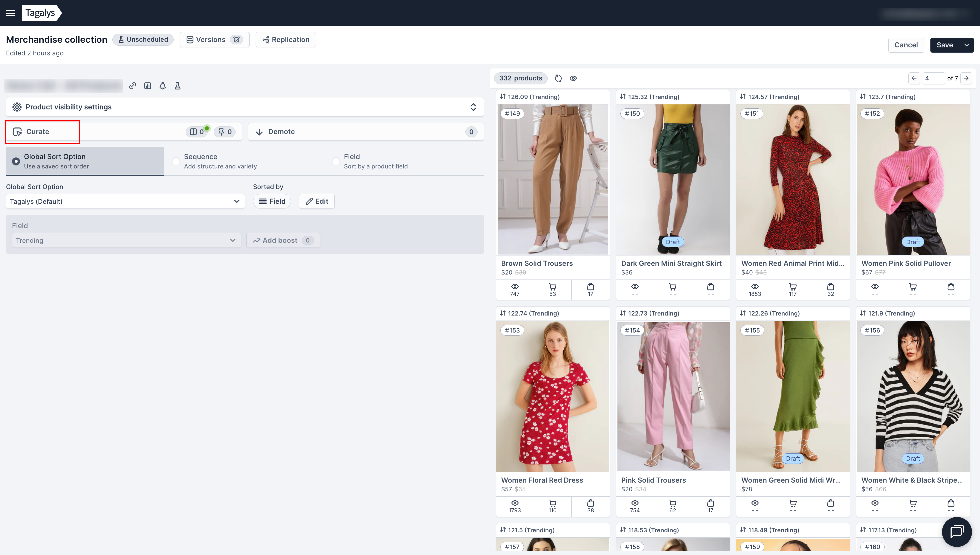Click the bell alert icon
980x555 pixels.
(x=163, y=86)
